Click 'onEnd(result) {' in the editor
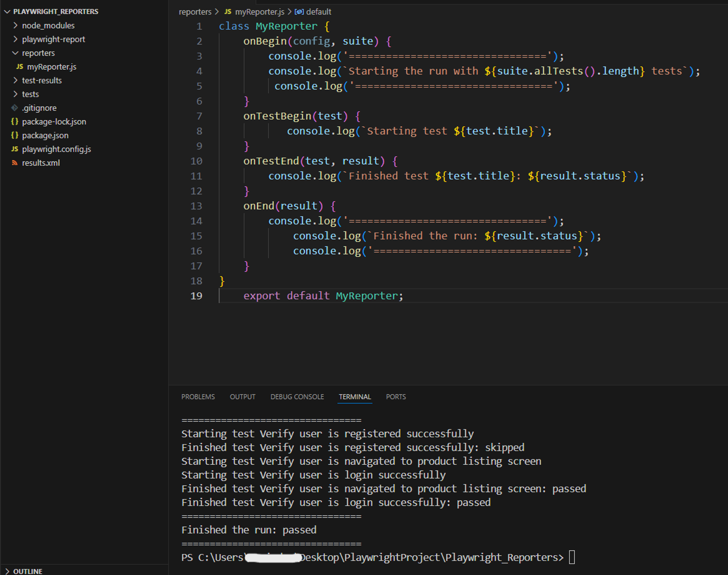 tap(290, 206)
